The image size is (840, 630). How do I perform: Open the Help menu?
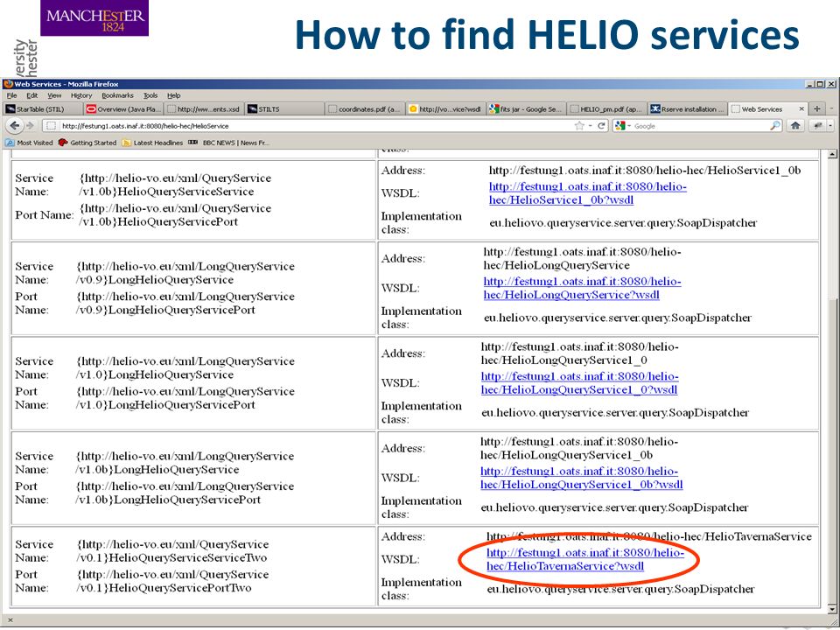[x=173, y=95]
